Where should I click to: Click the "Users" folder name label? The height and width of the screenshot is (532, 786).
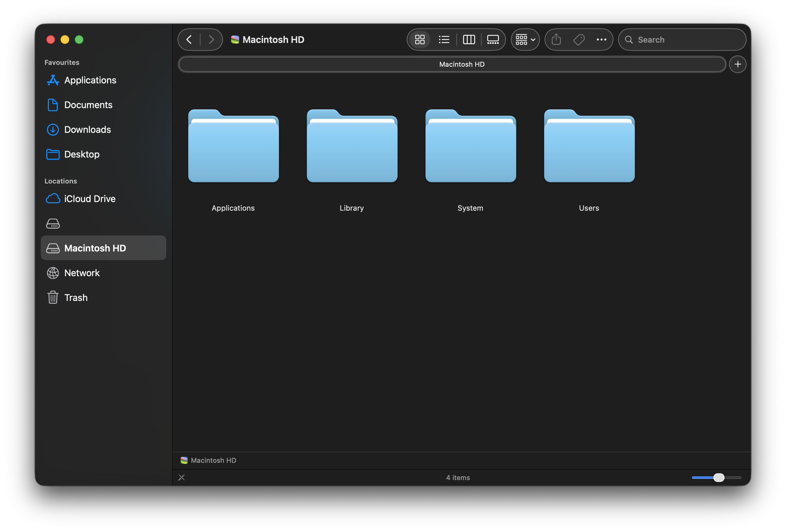tap(589, 208)
